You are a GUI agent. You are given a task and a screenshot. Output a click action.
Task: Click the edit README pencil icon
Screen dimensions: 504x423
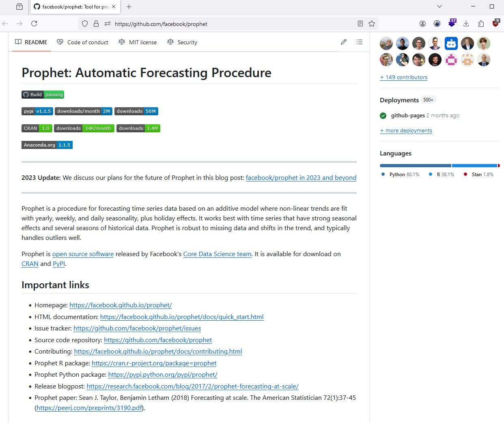(x=344, y=42)
